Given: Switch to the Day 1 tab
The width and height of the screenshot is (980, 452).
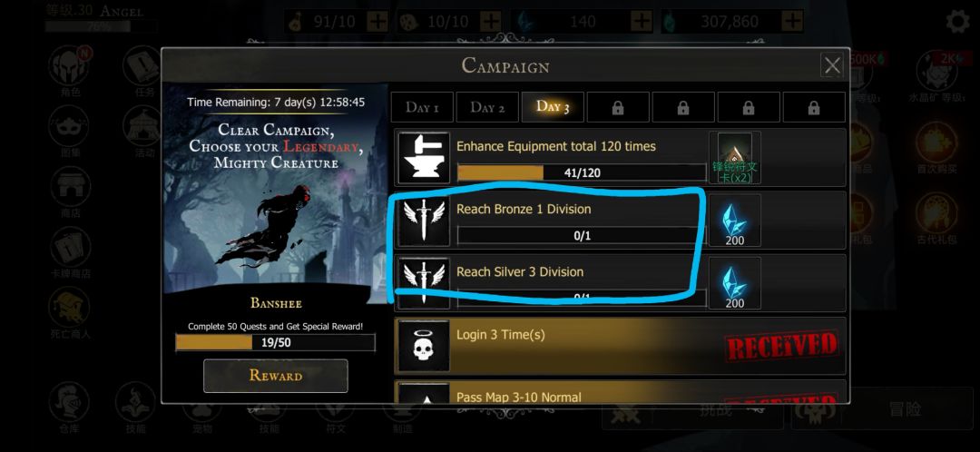Looking at the screenshot, I should click(422, 107).
